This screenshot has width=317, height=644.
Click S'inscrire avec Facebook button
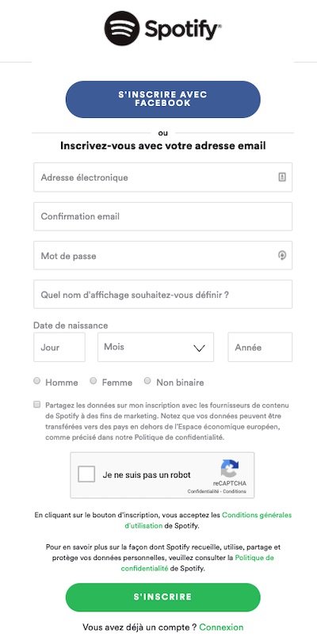coord(162,99)
